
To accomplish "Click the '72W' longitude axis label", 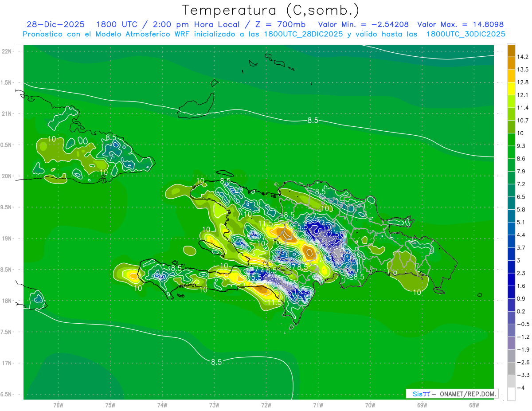I will (x=266, y=405).
